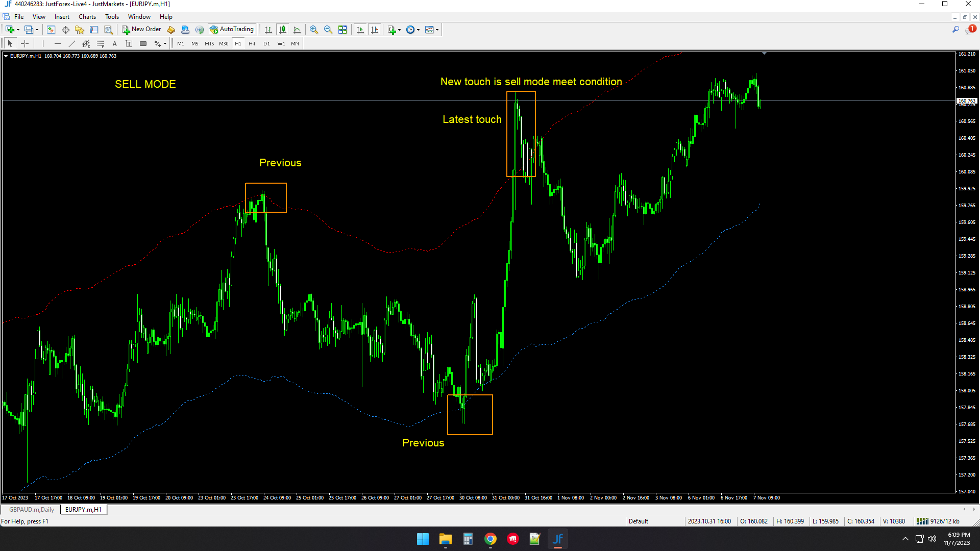Screen dimensions: 980x551
Task: Open the Insert menu
Action: (x=62, y=17)
